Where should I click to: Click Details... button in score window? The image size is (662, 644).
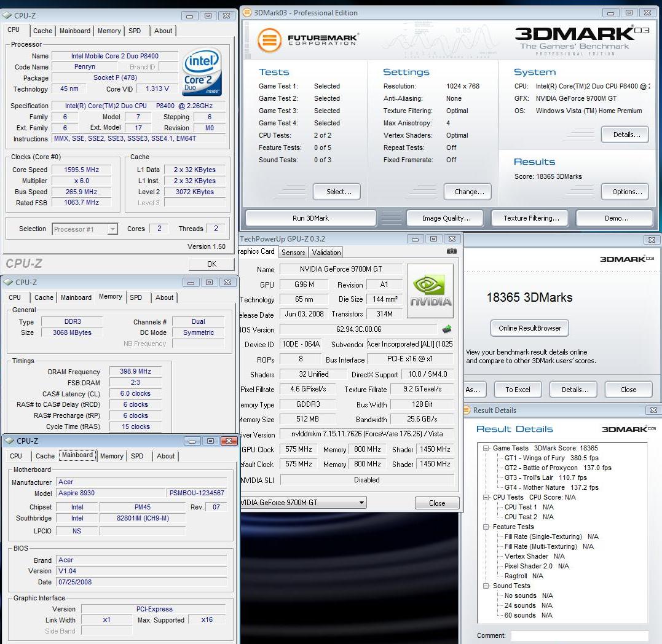(x=573, y=390)
